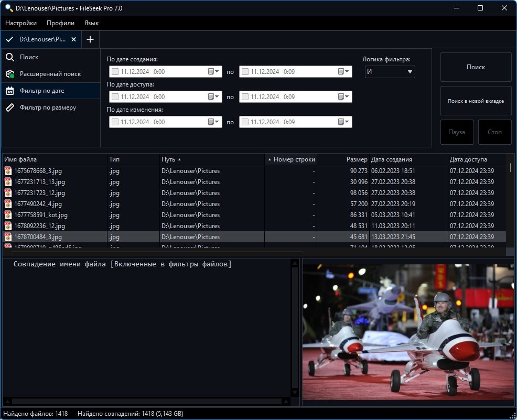517x420 pixels.
Task: Click file icon of 1675678668_3.jpg
Action: click(8, 171)
